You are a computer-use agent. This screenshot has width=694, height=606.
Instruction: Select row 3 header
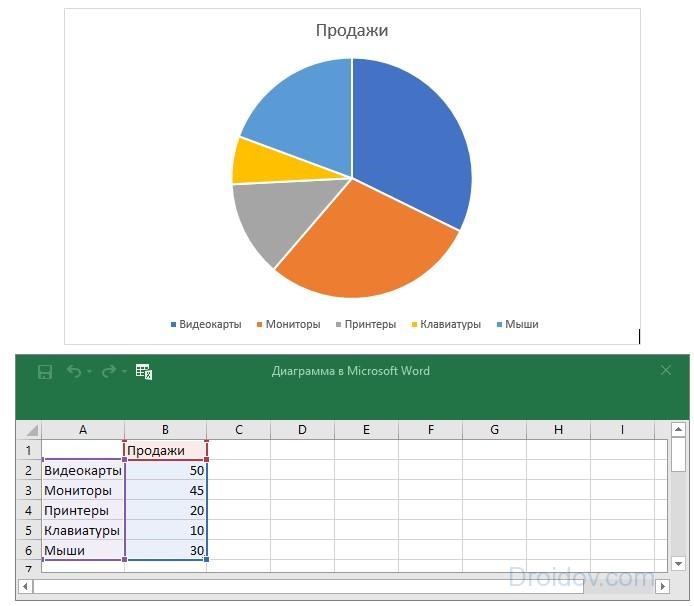pyautogui.click(x=28, y=490)
